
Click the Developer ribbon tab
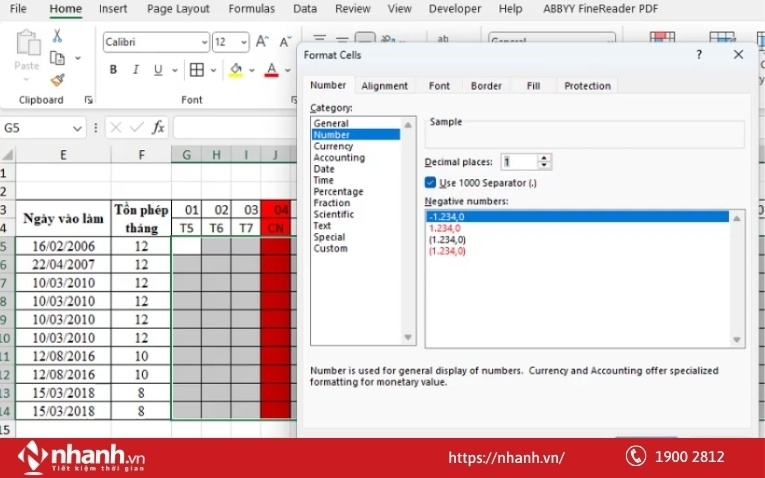455,8
